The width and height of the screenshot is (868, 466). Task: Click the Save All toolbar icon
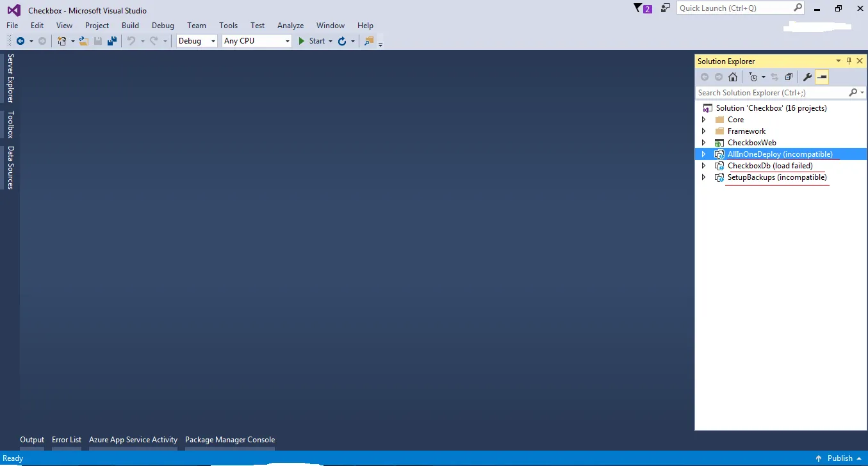click(x=112, y=41)
